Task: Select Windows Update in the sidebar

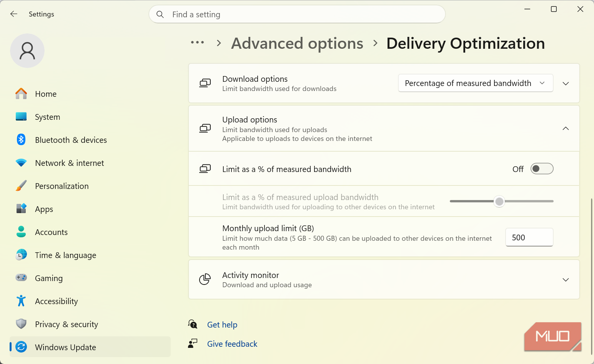Action: point(90,347)
